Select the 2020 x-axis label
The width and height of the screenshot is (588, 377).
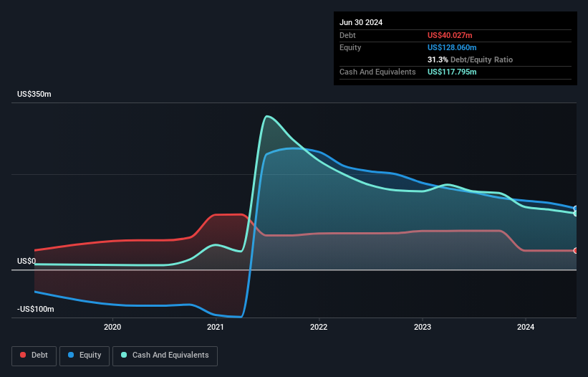[x=112, y=327]
